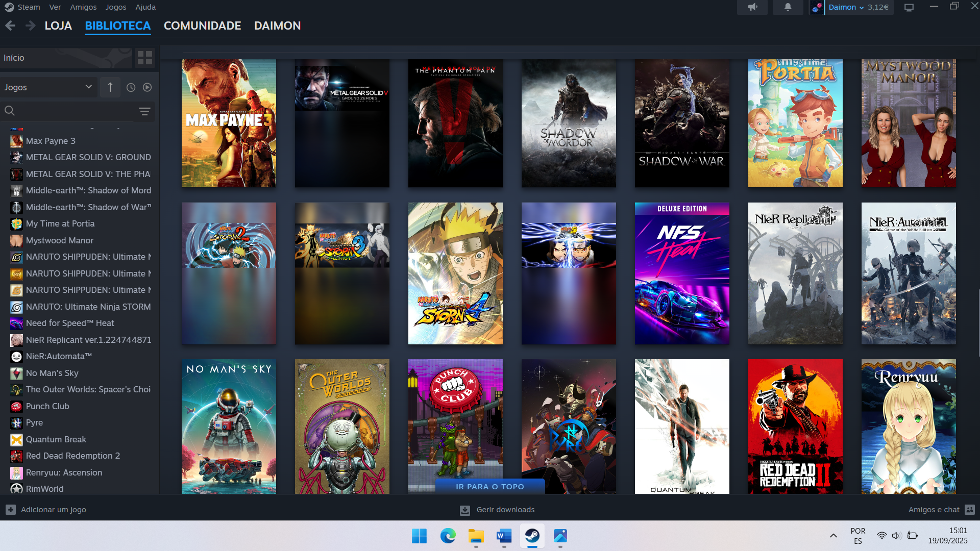
Task: Toggle the recent activity clock filter
Action: [x=131, y=87]
